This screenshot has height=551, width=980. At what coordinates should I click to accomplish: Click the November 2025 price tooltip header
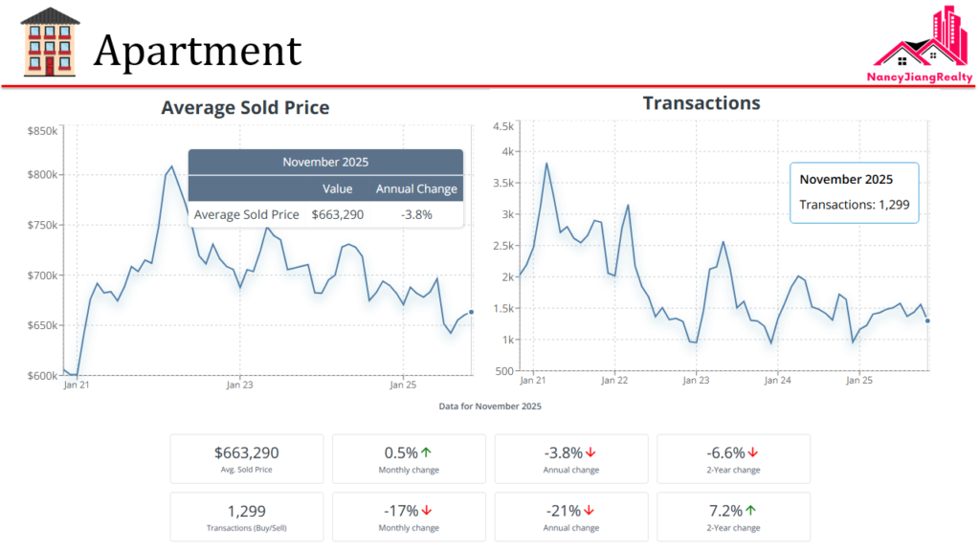pyautogui.click(x=325, y=163)
